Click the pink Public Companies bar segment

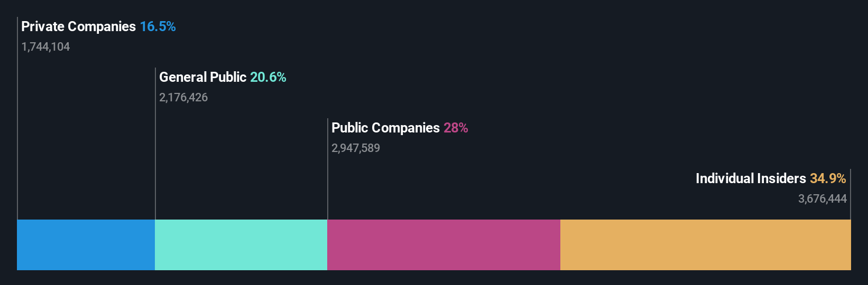pyautogui.click(x=444, y=245)
